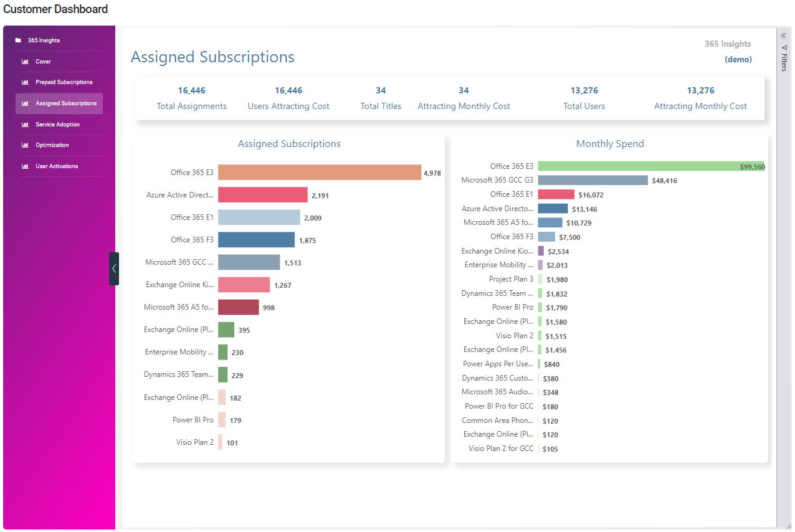This screenshot has width=795, height=532.
Task: Click the Filters funnel icon
Action: [x=784, y=47]
